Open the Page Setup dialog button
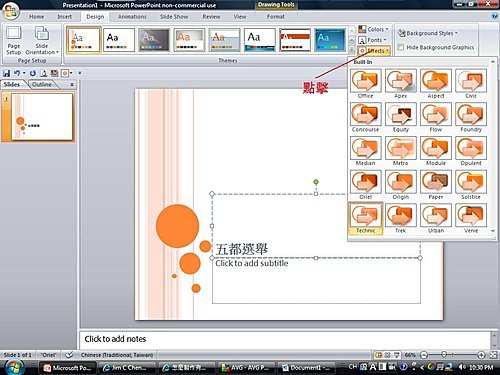Screen dimensions: 500x375 click(x=13, y=41)
